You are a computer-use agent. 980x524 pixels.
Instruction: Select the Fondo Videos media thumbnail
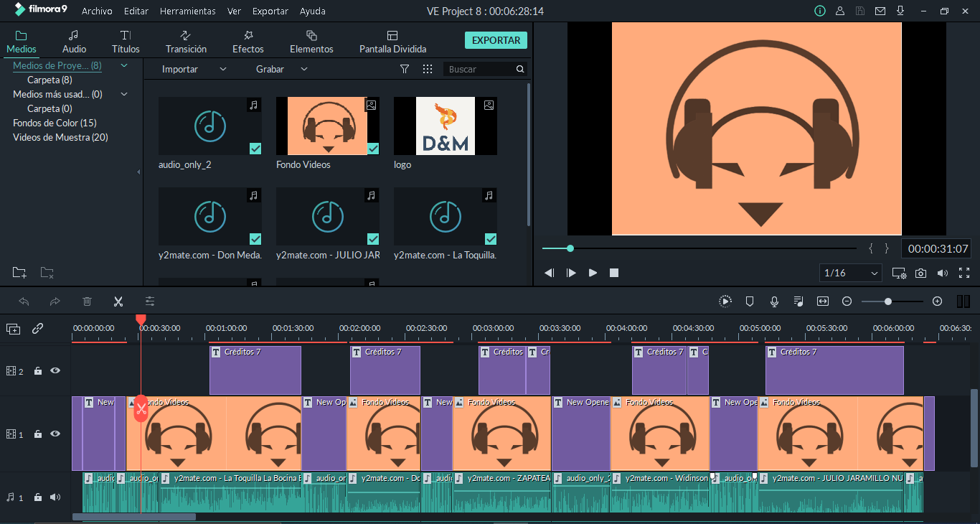coord(327,126)
